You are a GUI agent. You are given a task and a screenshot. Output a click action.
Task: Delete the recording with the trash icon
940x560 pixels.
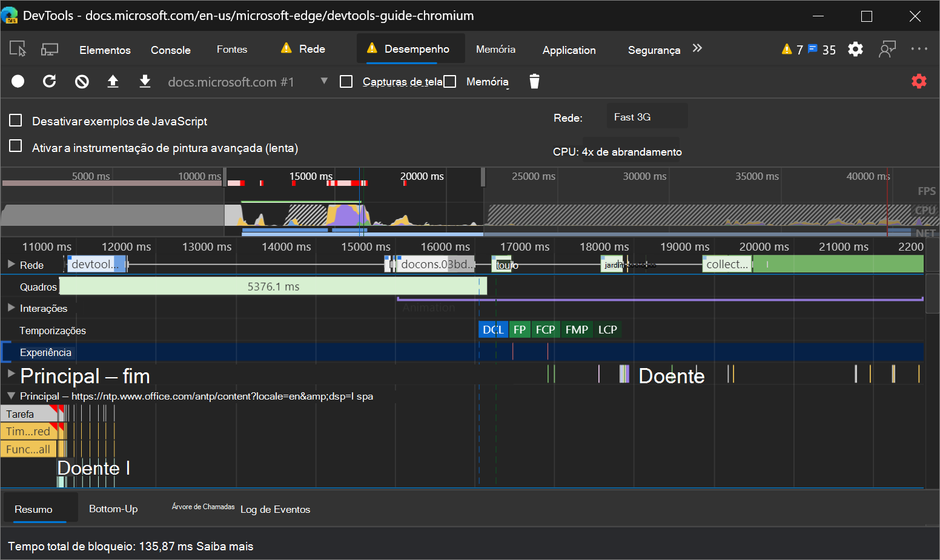tap(534, 81)
